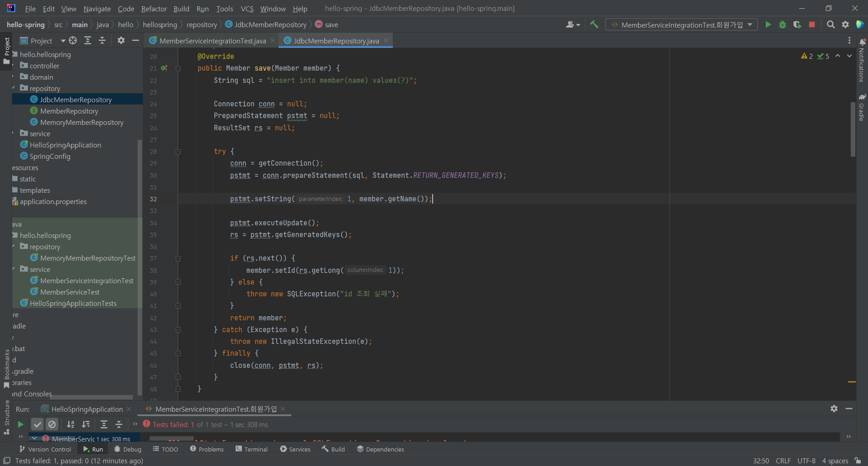
Task: Open the Build menu
Action: pos(181,9)
